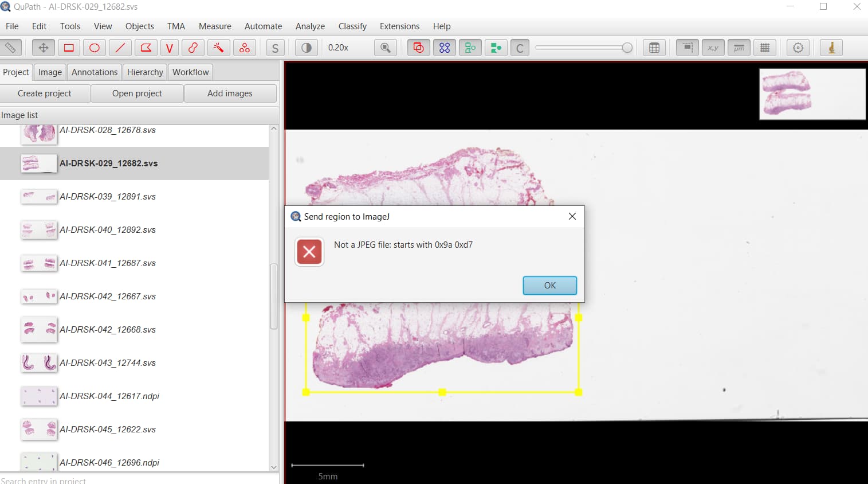Switch to the Annotations tab

point(94,72)
